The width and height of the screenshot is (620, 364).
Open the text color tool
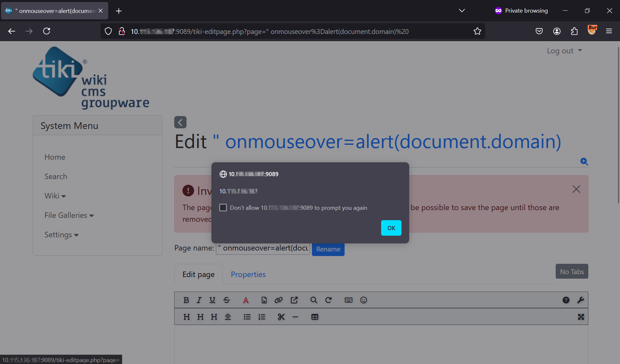click(x=246, y=300)
